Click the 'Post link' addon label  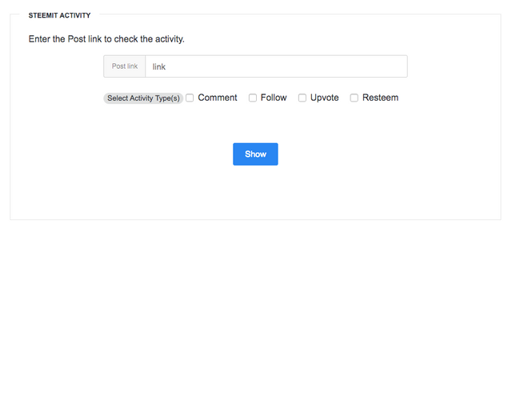pyautogui.click(x=125, y=66)
